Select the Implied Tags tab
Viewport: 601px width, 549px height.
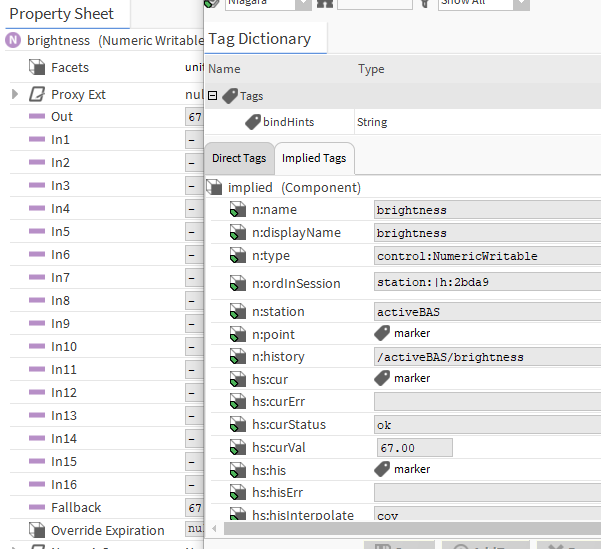(x=314, y=159)
